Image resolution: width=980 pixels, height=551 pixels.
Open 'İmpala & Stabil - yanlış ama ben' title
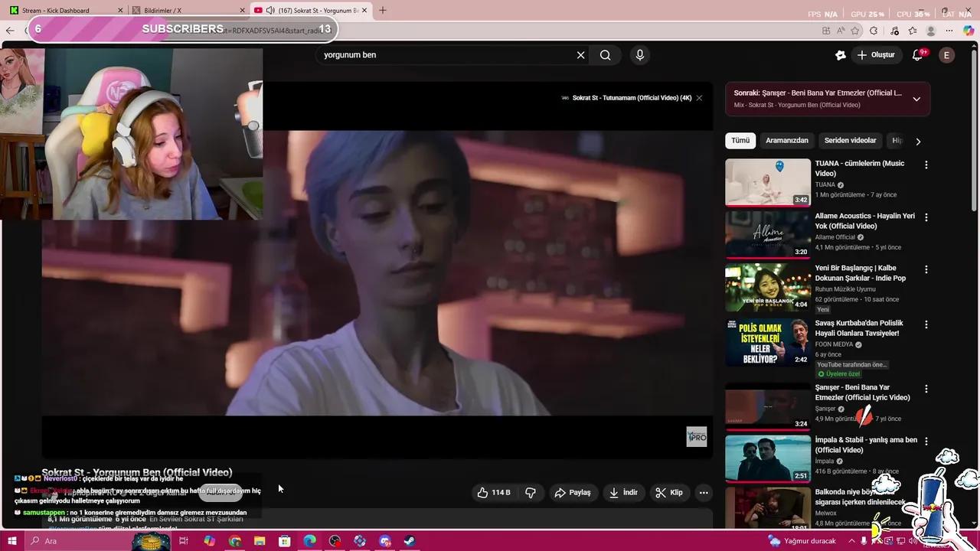point(866,445)
